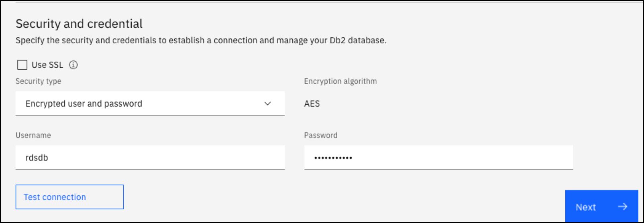Open the Security type dropdown

pyautogui.click(x=150, y=103)
